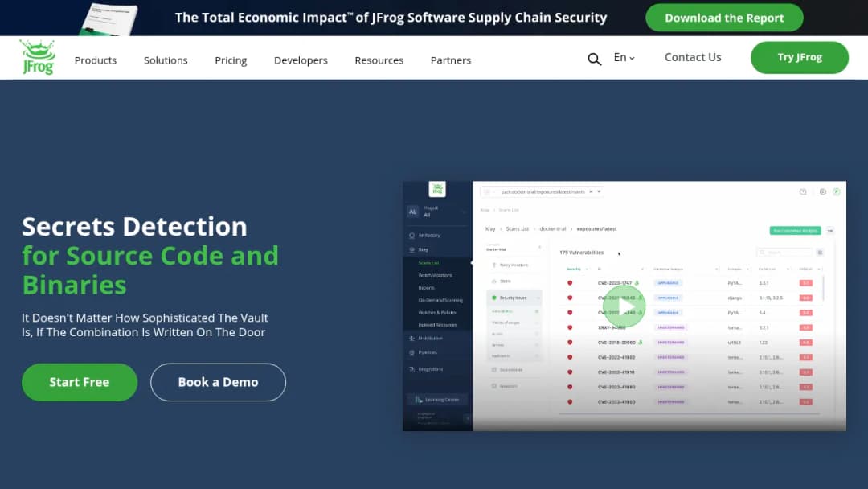Viewport: 868px width, 489px height.
Task: Click the Contact Us link
Action: coord(693,58)
